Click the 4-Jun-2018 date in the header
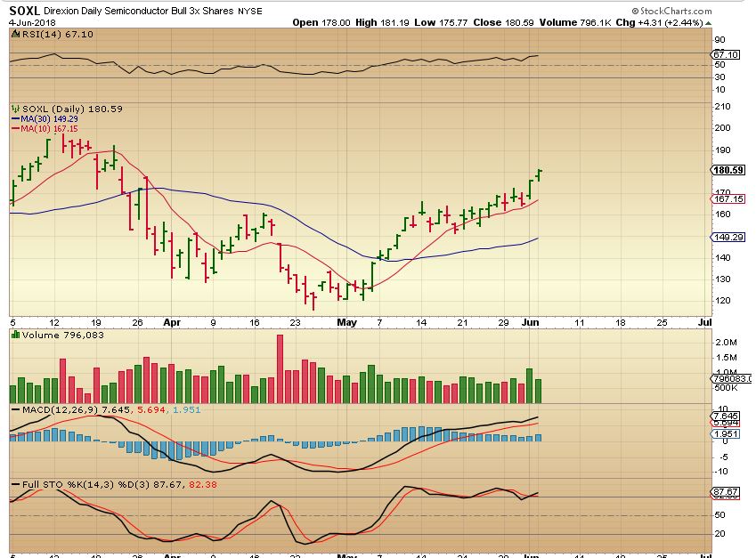This screenshot has height=558, width=756. 32,22
